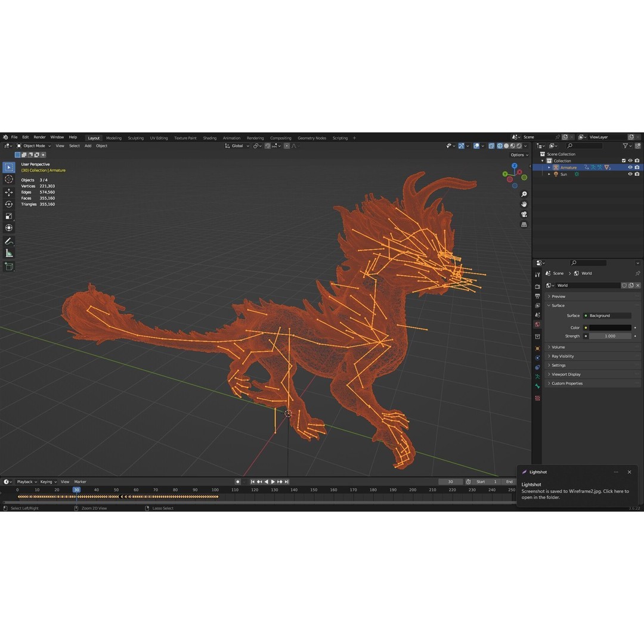Expand the Sun tree item

click(x=549, y=174)
